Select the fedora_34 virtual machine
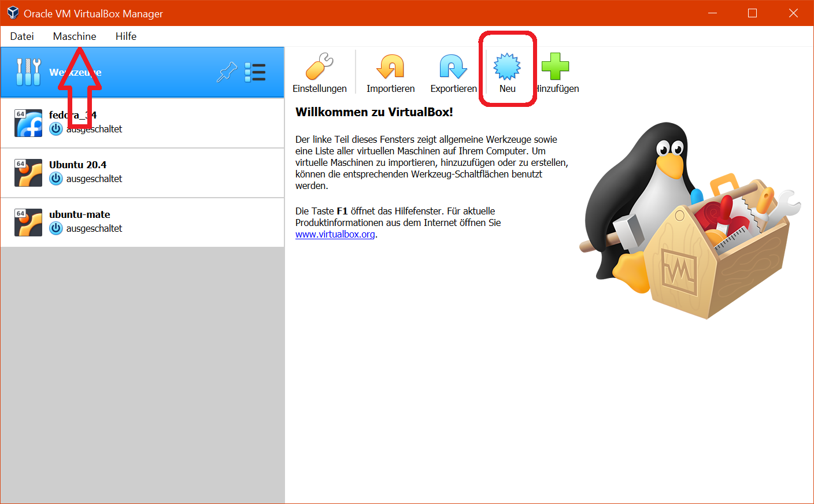 click(142, 123)
